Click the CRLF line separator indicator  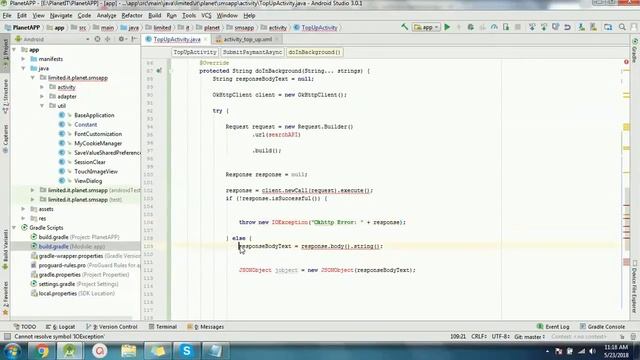(479, 337)
